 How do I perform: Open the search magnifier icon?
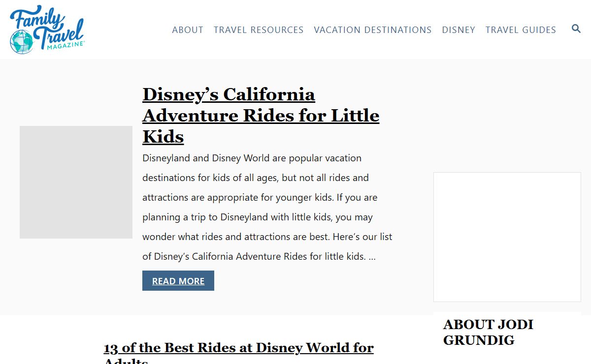pyautogui.click(x=576, y=29)
